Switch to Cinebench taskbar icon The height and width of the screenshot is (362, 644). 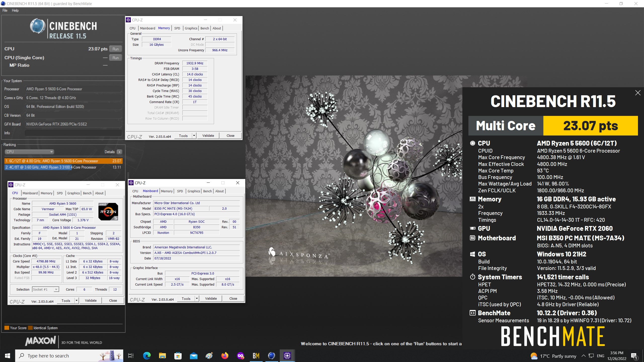271,356
